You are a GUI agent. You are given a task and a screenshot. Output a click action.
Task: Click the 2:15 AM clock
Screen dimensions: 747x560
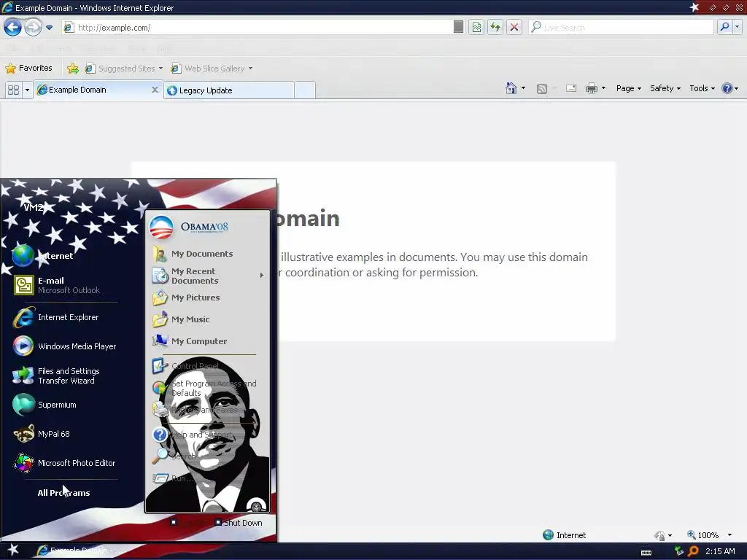(720, 551)
